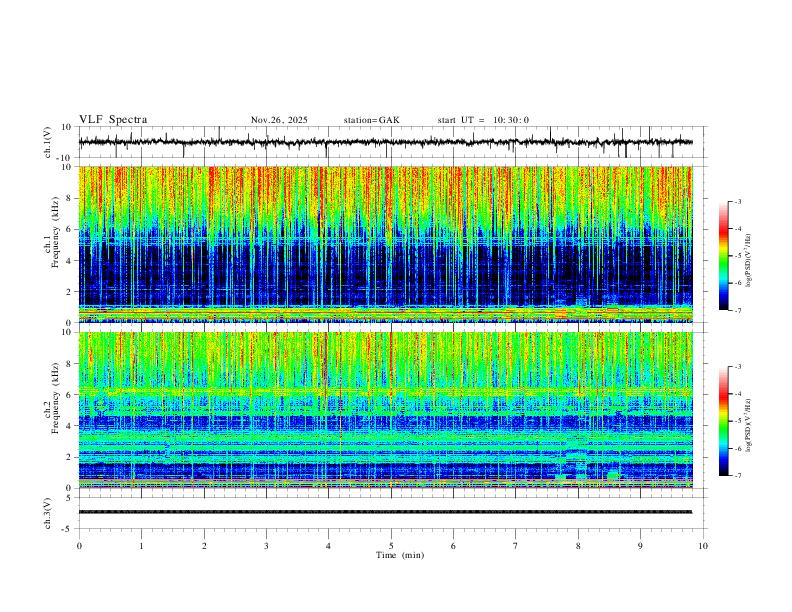Click the ch.3 voltage strip panel
The height and width of the screenshot is (612, 792).
[393, 513]
